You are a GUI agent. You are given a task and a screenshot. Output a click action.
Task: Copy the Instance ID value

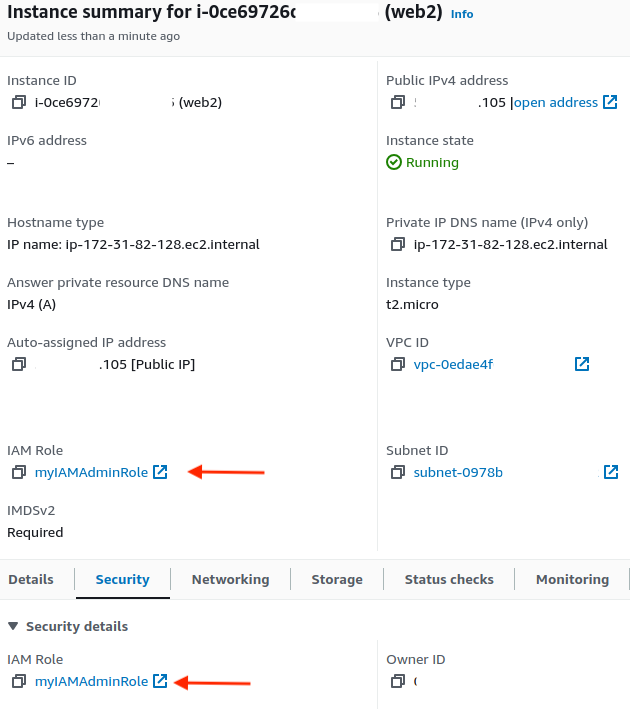pyautogui.click(x=19, y=102)
